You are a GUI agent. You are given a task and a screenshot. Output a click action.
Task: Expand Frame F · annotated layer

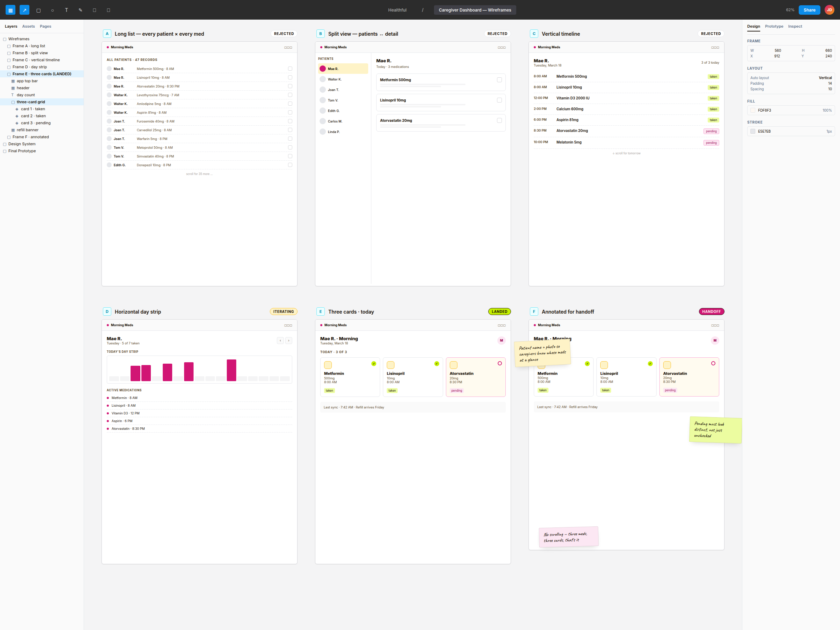[x=9, y=137]
